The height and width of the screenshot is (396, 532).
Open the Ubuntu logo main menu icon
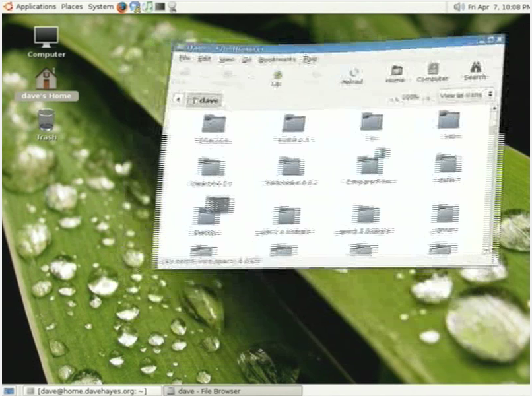pyautogui.click(x=7, y=6)
